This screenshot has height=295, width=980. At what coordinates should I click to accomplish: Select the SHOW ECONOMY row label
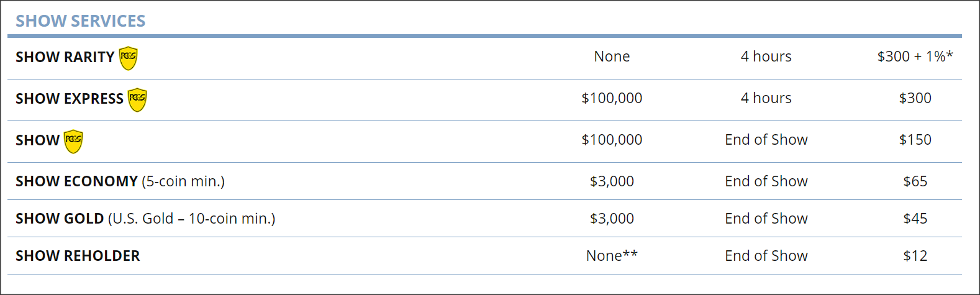tap(120, 181)
